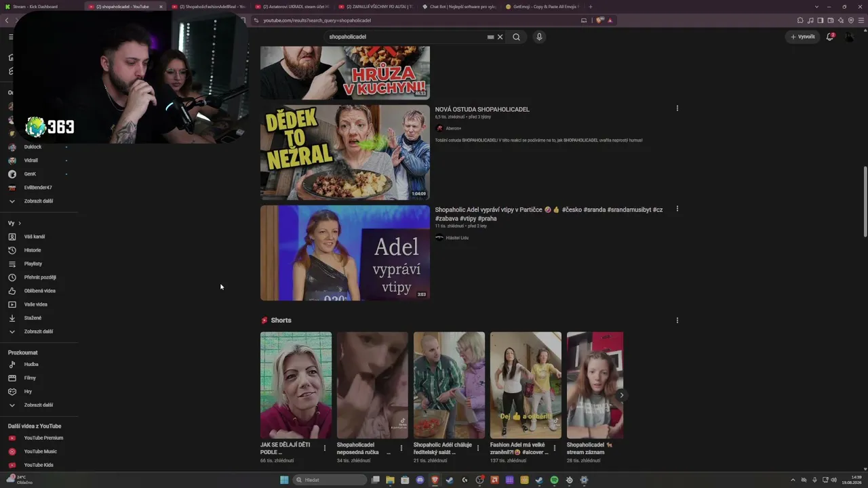Show the browser tab list dropdown
Viewport: 868px width, 488px height.
[816, 6]
